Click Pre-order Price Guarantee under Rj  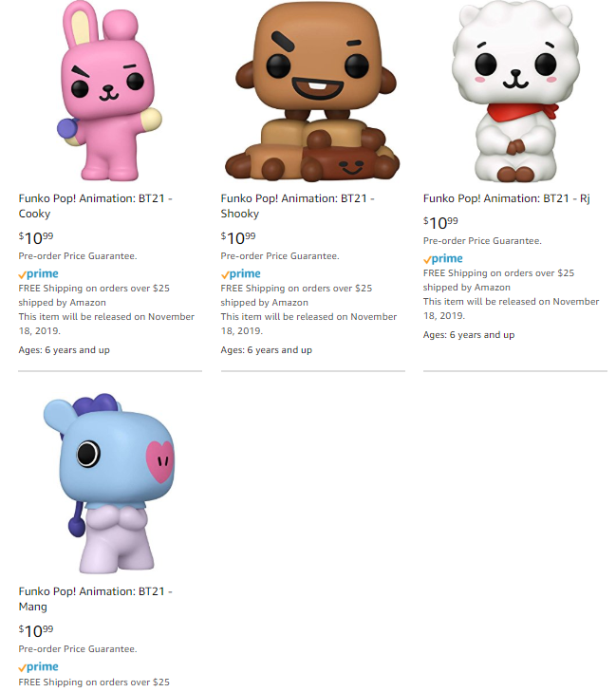(x=482, y=241)
